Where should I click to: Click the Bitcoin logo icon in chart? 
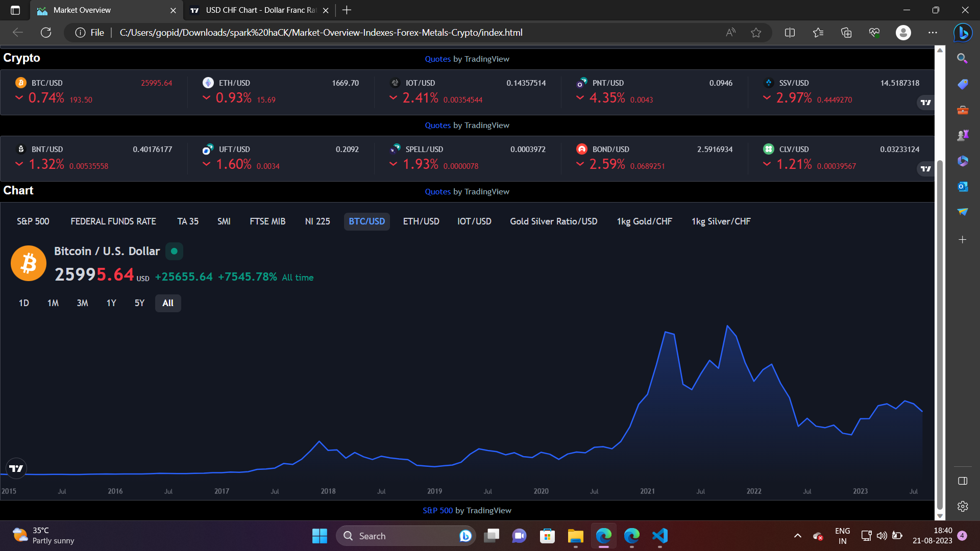point(29,263)
